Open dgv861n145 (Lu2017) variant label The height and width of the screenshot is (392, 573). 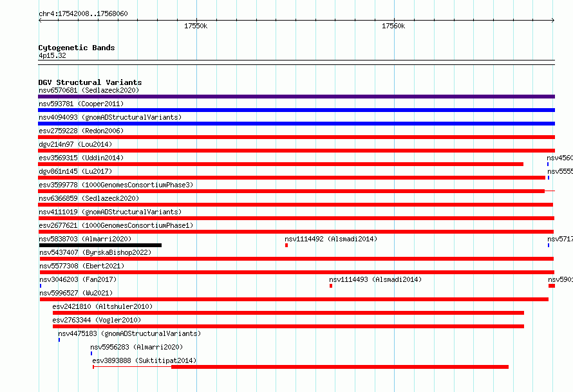(75, 171)
